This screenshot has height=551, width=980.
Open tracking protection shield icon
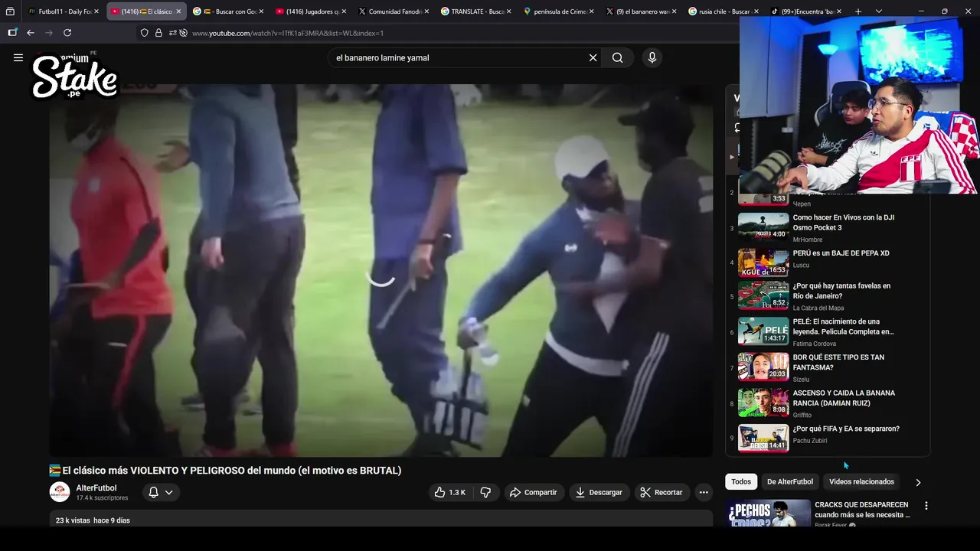point(145,33)
